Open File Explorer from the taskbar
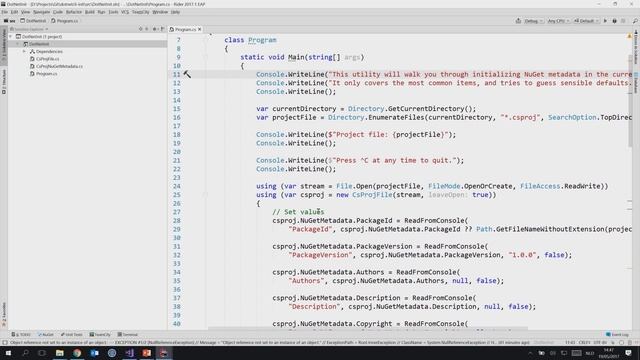The height and width of the screenshot is (360, 640). point(60,353)
